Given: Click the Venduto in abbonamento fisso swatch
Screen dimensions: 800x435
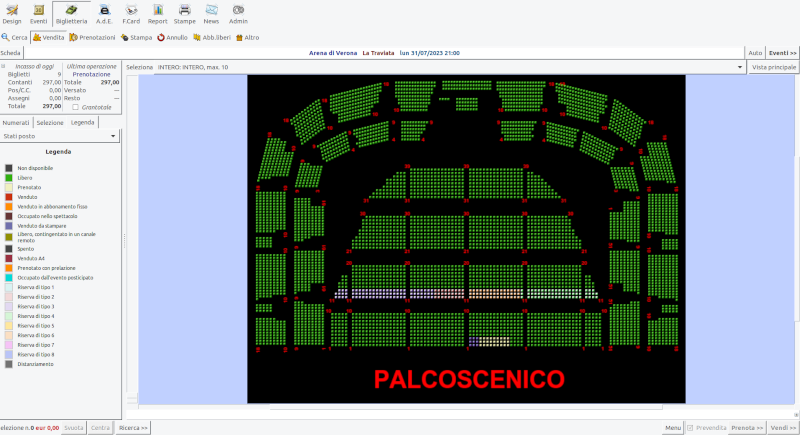Looking at the screenshot, I should (9, 207).
